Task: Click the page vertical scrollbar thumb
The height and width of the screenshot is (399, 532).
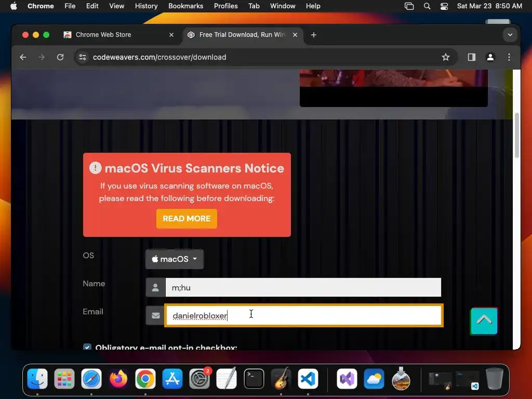Action: 517,135
